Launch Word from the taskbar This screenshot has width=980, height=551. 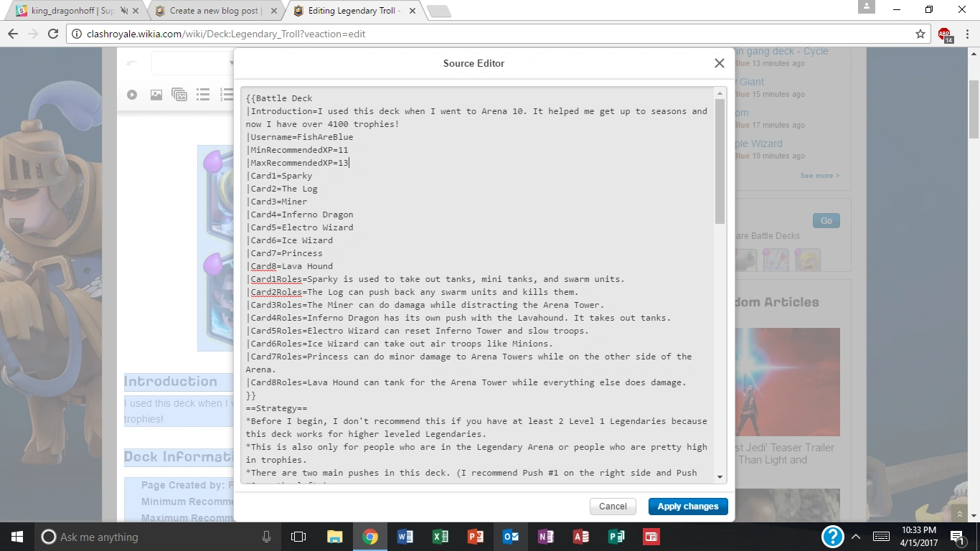click(x=405, y=537)
